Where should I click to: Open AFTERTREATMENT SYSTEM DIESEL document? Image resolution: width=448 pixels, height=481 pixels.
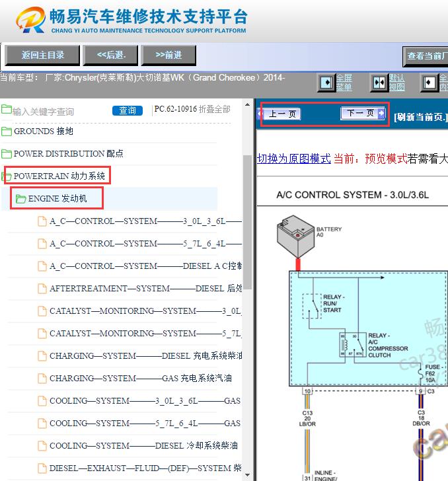coord(145,288)
